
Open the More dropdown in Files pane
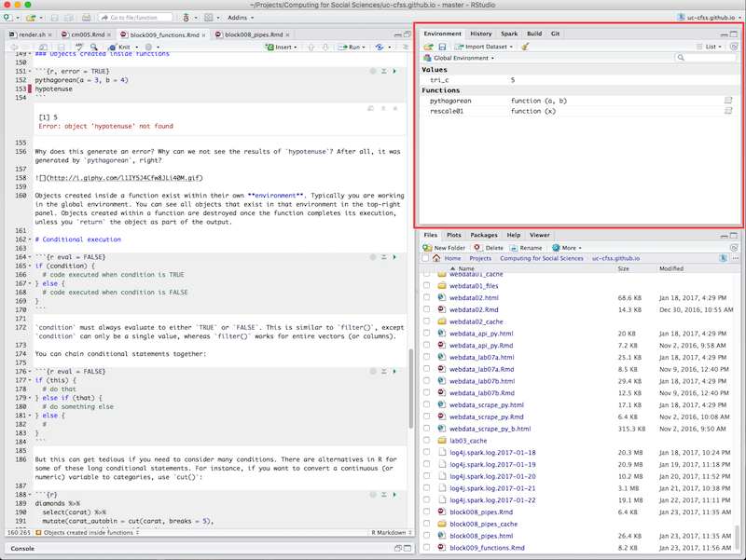[567, 248]
